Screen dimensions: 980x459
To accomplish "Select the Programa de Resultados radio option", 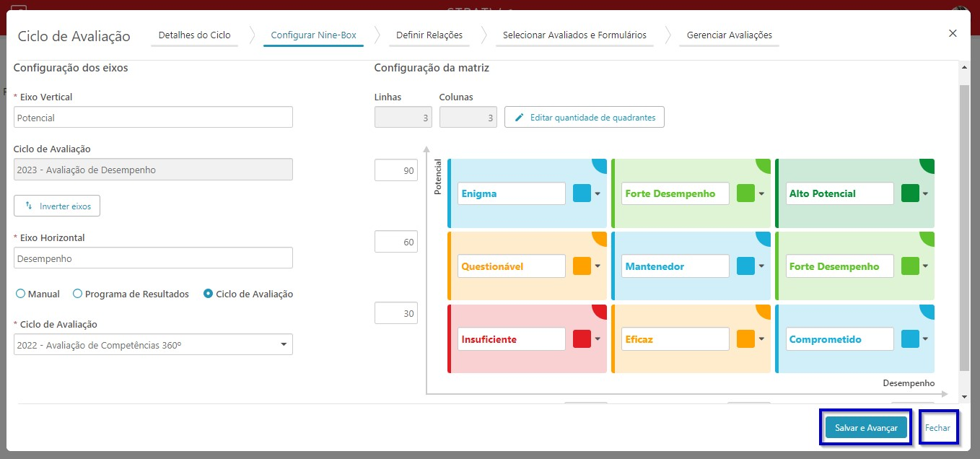I will [x=131, y=294].
